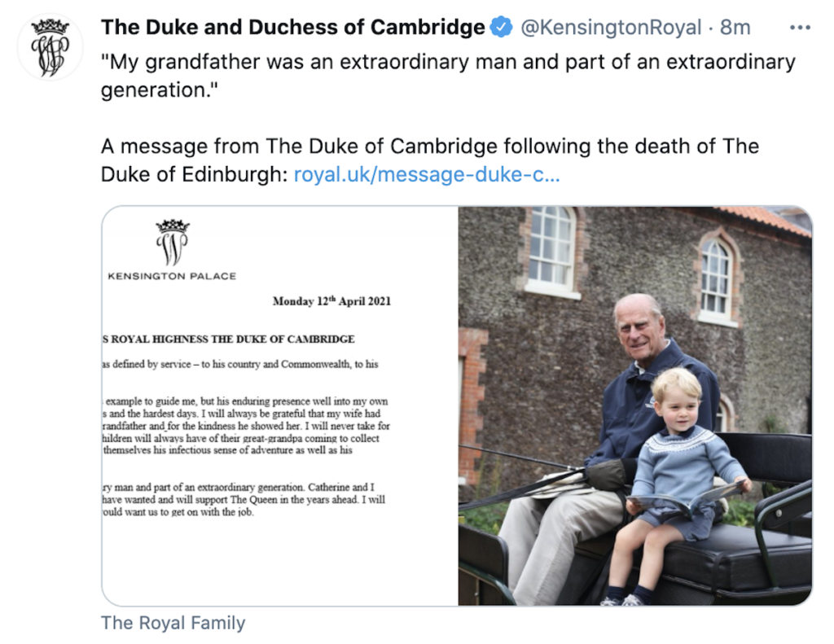Viewport: 834px width, 644px height.
Task: Click the Monday 12th April 2021 date in letter
Action: pos(331,301)
